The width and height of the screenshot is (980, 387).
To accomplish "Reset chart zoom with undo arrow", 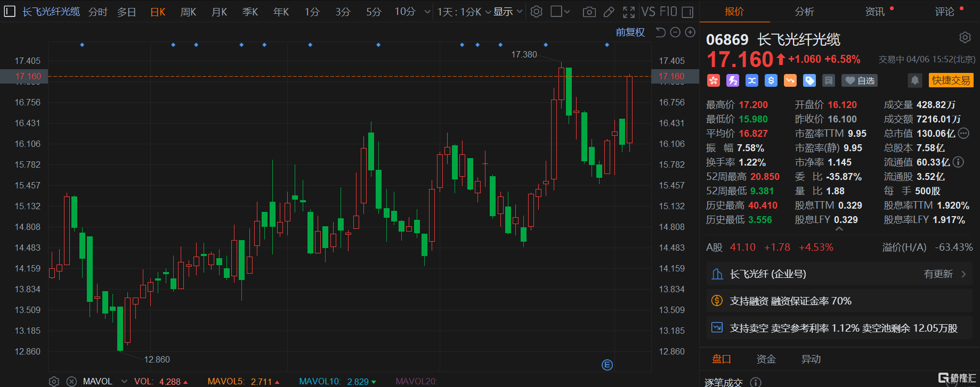I will (x=660, y=32).
